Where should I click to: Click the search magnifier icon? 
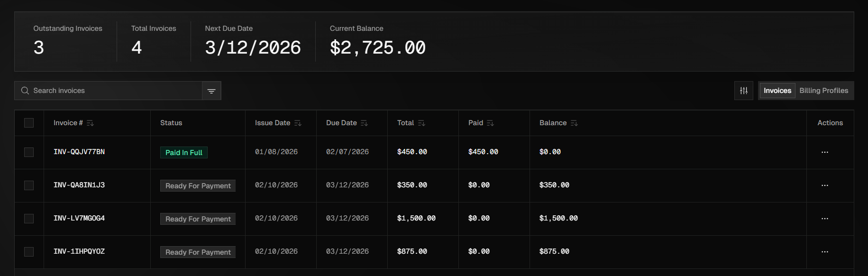coord(25,90)
